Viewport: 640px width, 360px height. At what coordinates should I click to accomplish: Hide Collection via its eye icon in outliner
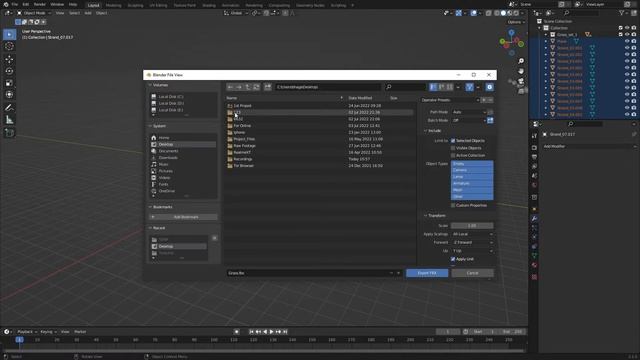[627, 28]
